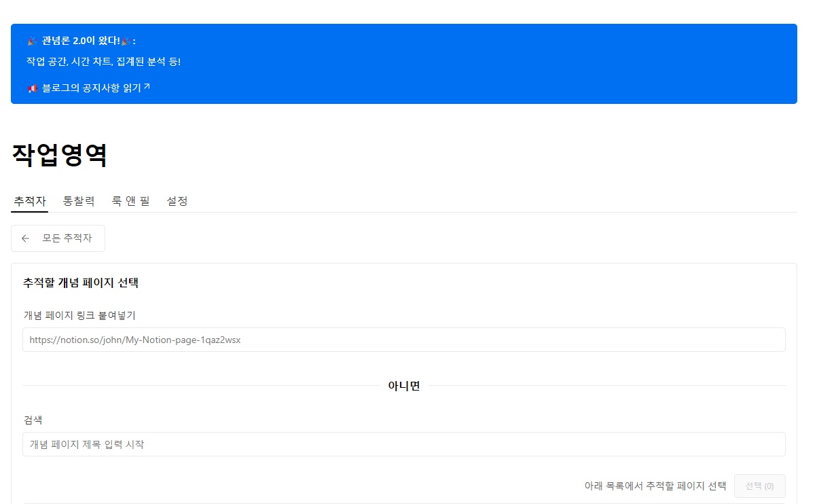This screenshot has width=819, height=504.
Task: Click the 아니면 separator label
Action: click(404, 386)
